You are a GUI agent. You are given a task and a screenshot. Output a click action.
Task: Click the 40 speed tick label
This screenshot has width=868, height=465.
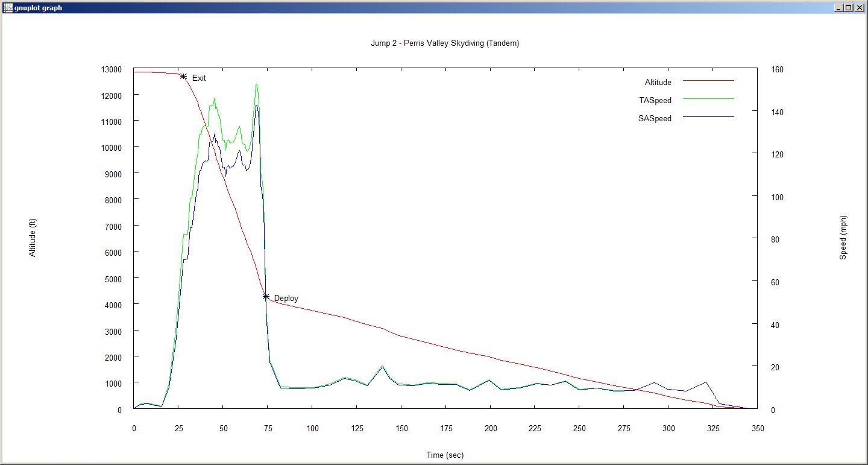coord(776,324)
